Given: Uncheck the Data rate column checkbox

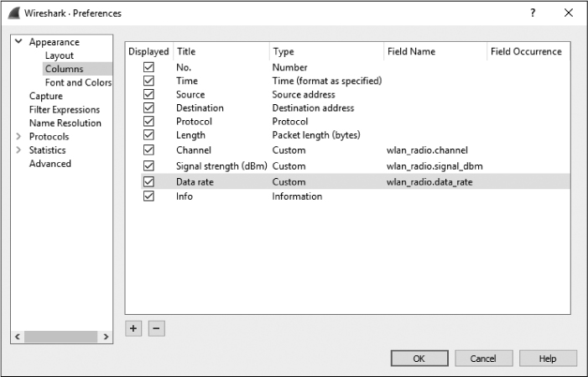Looking at the screenshot, I should coord(149,181).
